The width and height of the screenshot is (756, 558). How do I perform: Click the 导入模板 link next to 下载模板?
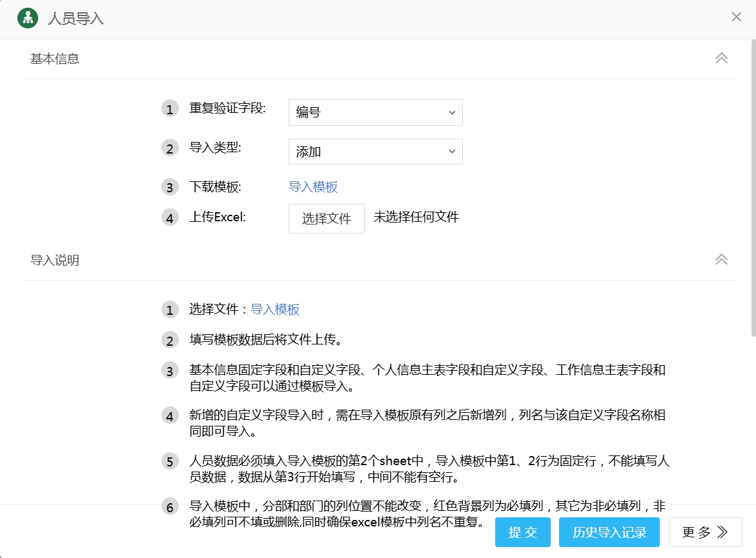(313, 187)
